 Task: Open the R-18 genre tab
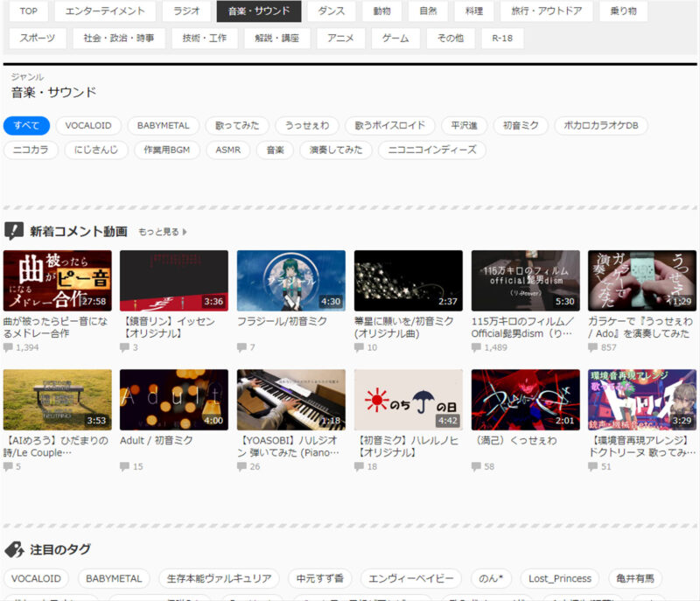pyautogui.click(x=502, y=38)
